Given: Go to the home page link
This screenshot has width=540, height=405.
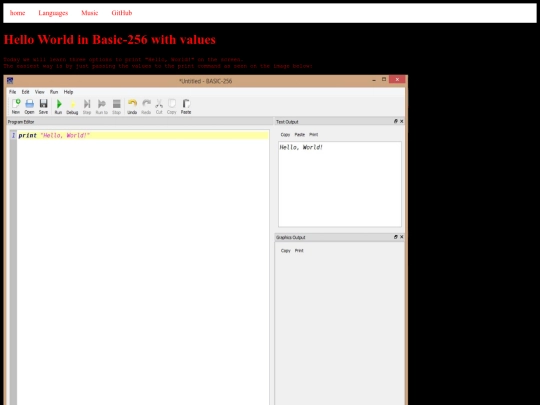Looking at the screenshot, I should [x=18, y=13].
